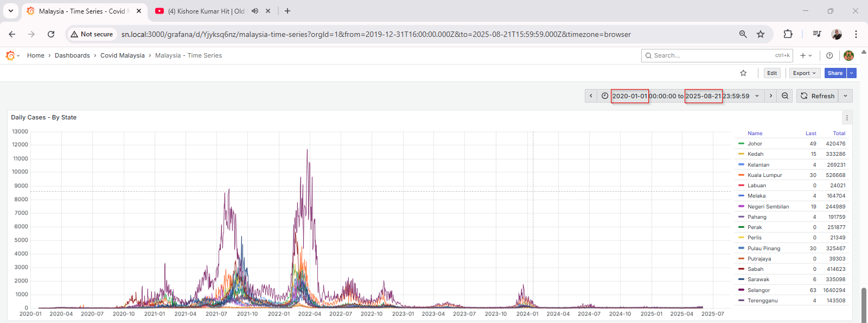Mark dashboard as favorite with star icon
The image size is (868, 323).
(x=743, y=73)
